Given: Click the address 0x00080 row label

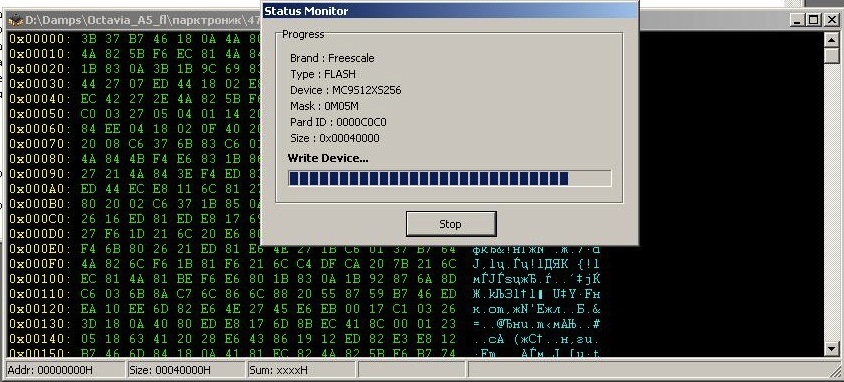Looking at the screenshot, I should [40, 159].
